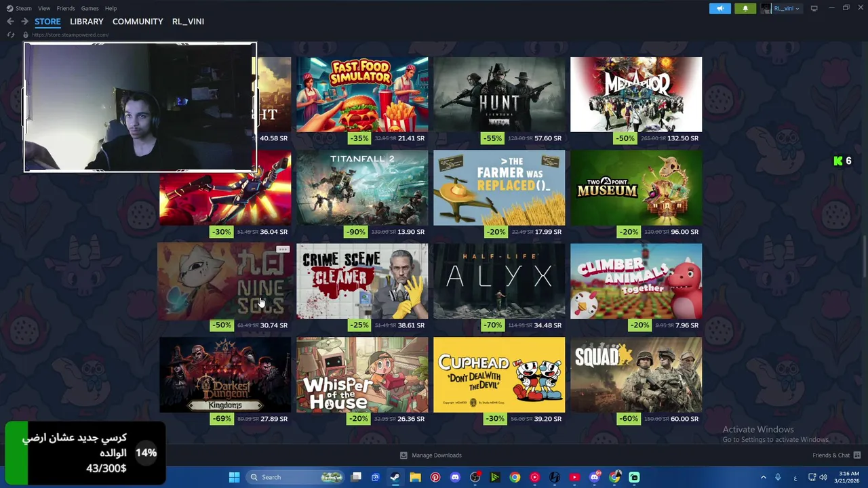Open The Farmer Was Replaced tile
The image size is (868, 488).
tap(499, 188)
